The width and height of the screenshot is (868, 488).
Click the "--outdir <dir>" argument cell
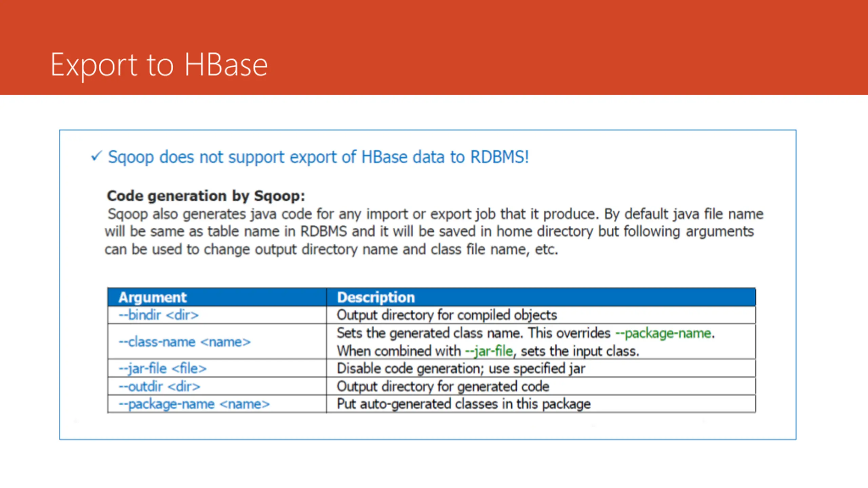click(x=217, y=386)
